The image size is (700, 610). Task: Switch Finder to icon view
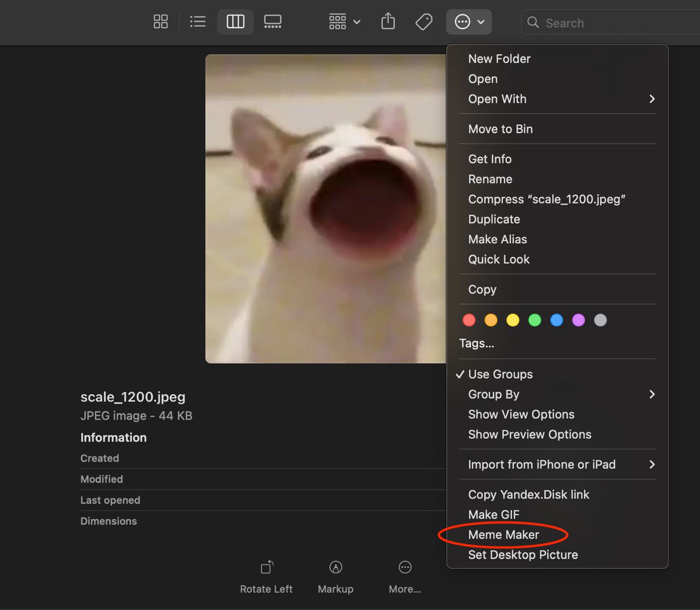tap(160, 22)
